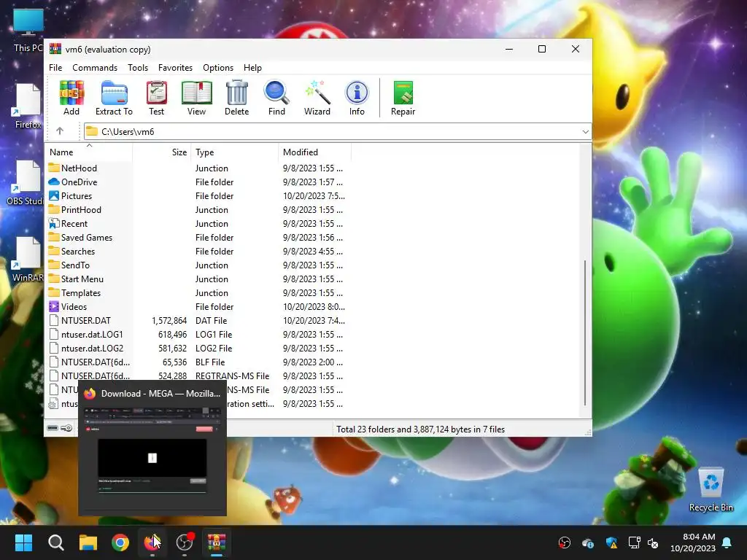Select the NTUSER.DAT file
The height and width of the screenshot is (560, 747).
pyautogui.click(x=196, y=321)
